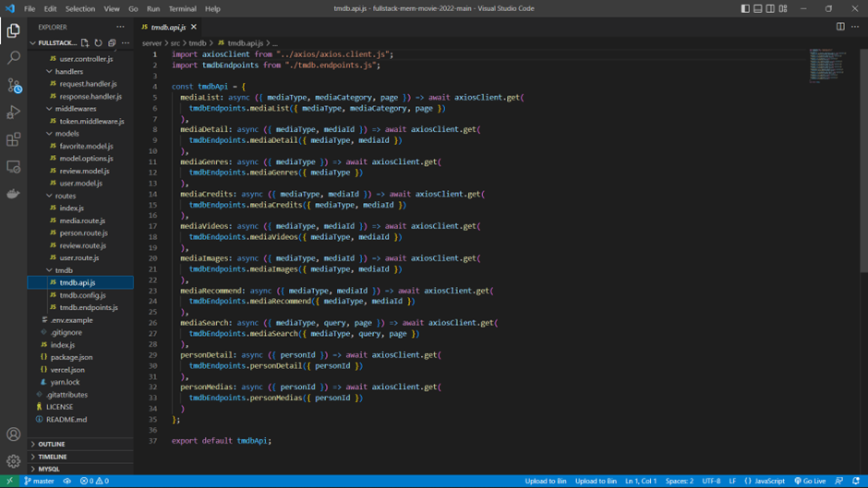This screenshot has height=488, width=868.
Task: Open Remote Explorer icon in activity bar
Action: click(13, 166)
